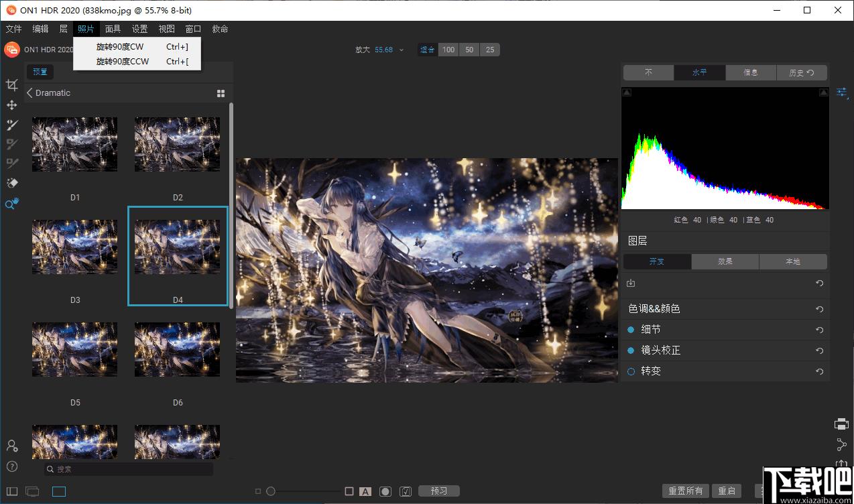Click the Share icon

click(842, 444)
